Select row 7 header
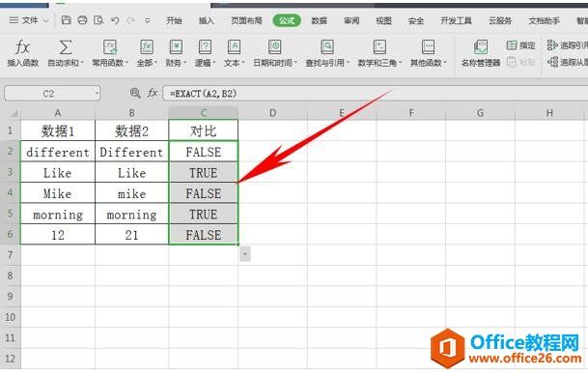The height and width of the screenshot is (375, 588). coord(10,255)
